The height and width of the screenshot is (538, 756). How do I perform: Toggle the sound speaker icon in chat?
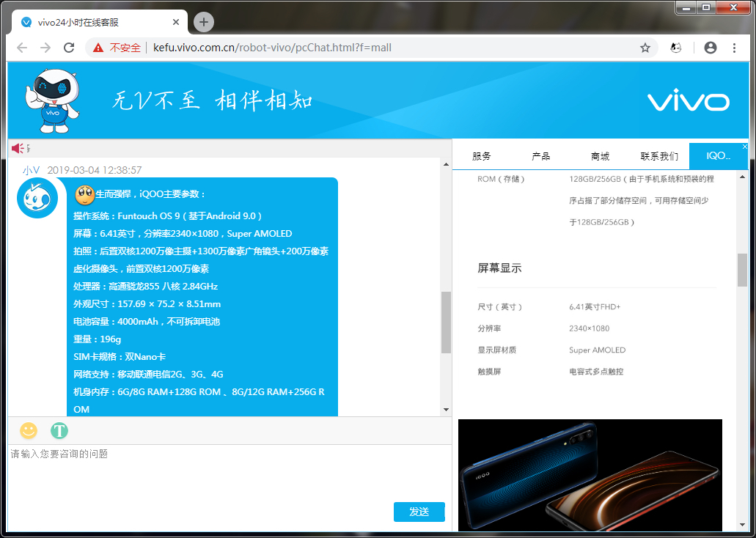click(x=18, y=148)
